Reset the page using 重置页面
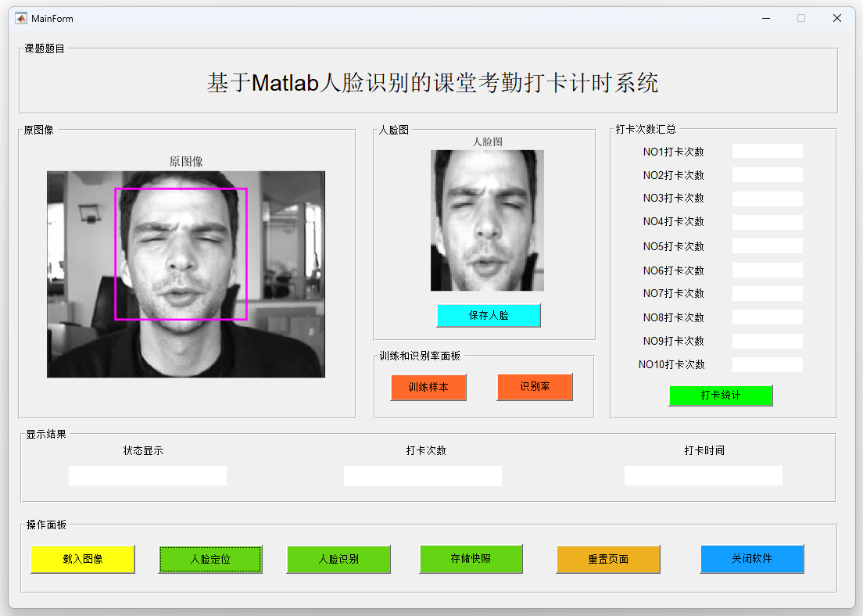 point(608,559)
